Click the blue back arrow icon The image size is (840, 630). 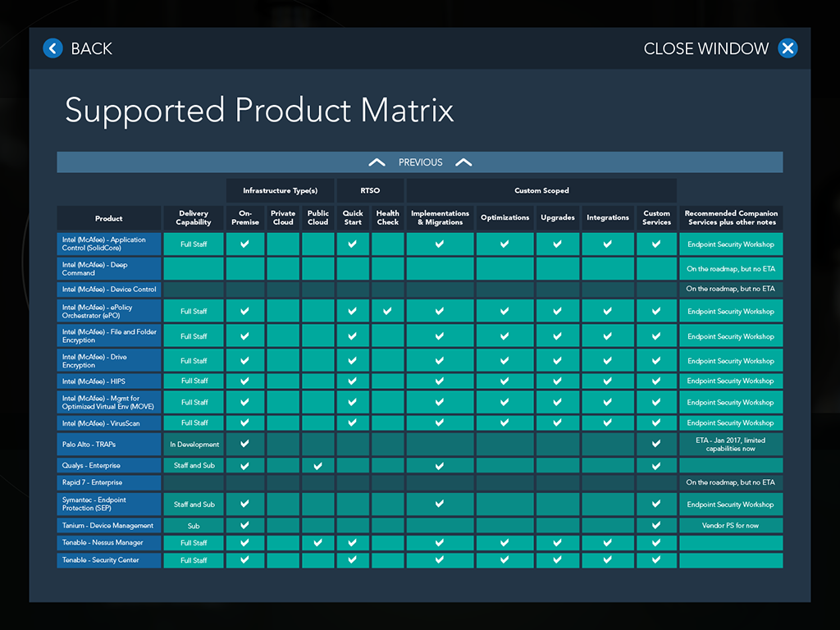pos(52,48)
